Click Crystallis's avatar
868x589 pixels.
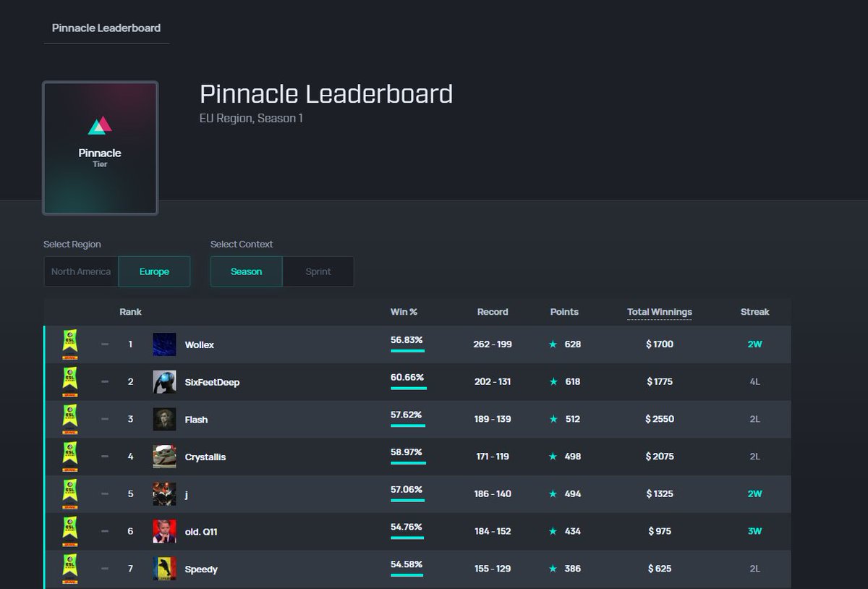(x=164, y=457)
